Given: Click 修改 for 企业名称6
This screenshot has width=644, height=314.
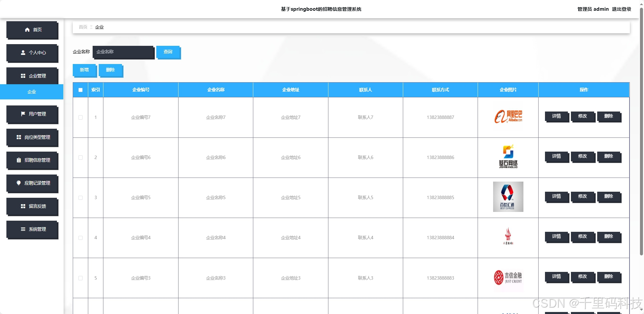Looking at the screenshot, I should tap(583, 157).
